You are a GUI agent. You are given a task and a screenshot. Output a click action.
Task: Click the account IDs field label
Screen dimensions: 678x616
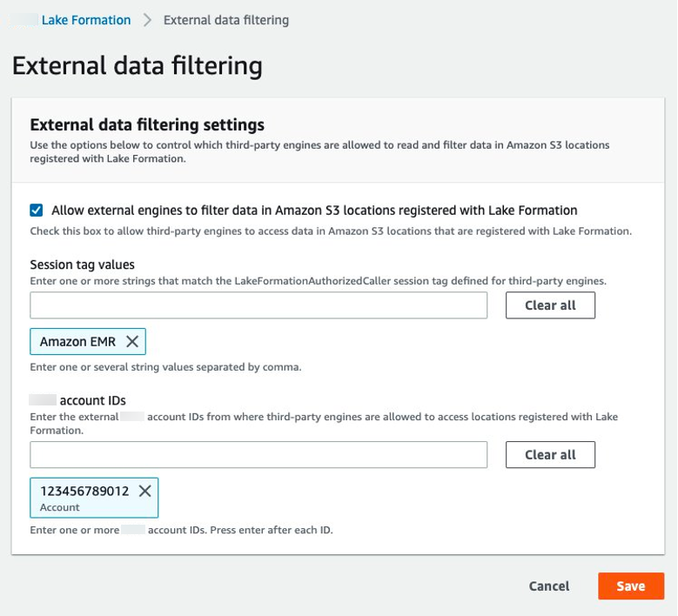click(92, 400)
